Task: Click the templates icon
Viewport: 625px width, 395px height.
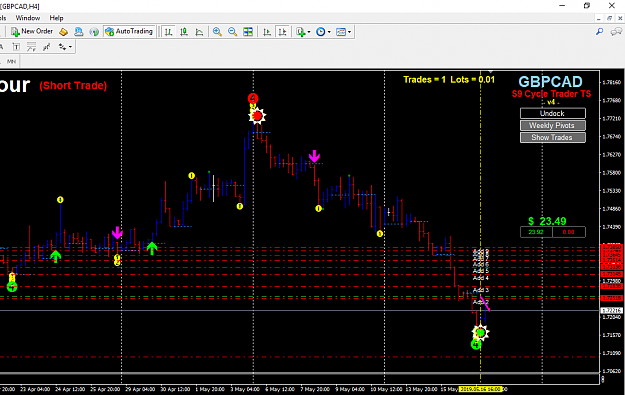Action: [x=341, y=32]
